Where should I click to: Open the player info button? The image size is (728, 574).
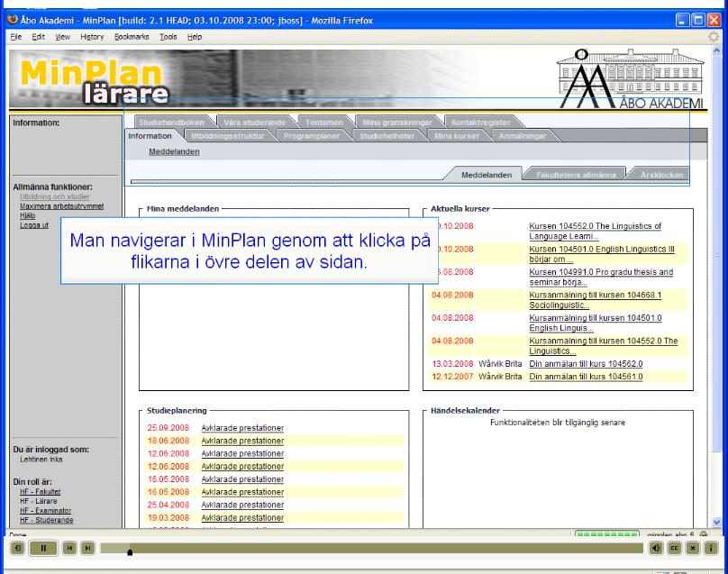click(x=710, y=549)
